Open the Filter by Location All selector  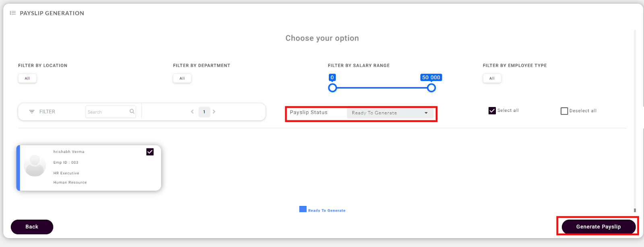point(27,78)
